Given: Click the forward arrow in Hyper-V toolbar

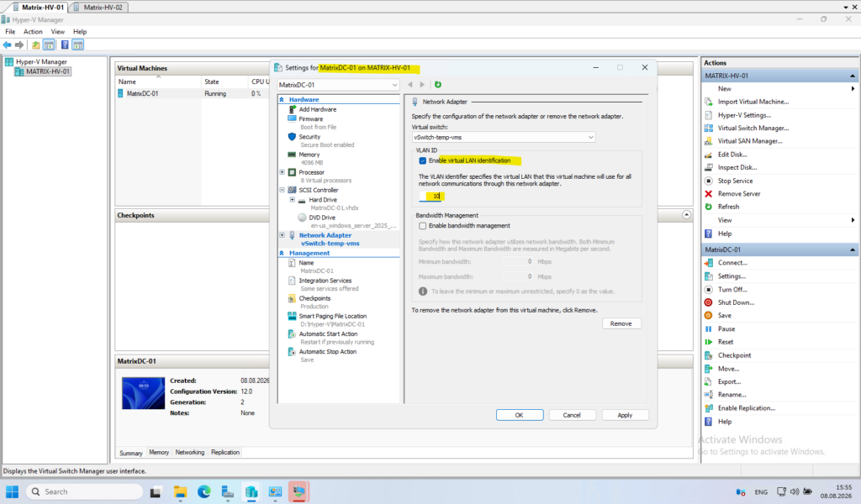Looking at the screenshot, I should [19, 45].
